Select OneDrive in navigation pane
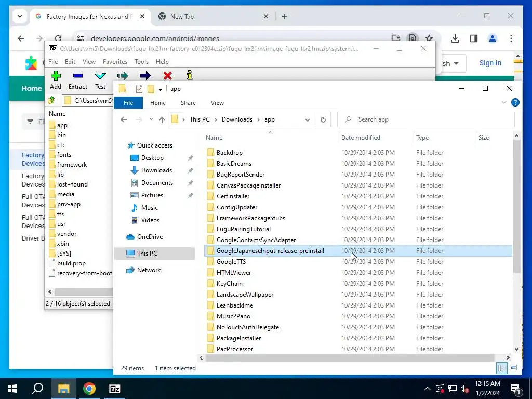The height and width of the screenshot is (399, 532). coord(150,237)
